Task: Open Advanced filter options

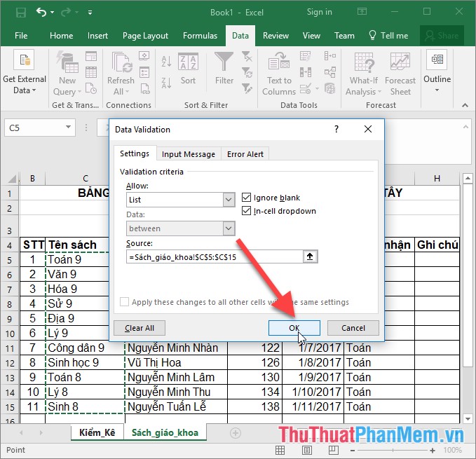Action: pos(247,88)
